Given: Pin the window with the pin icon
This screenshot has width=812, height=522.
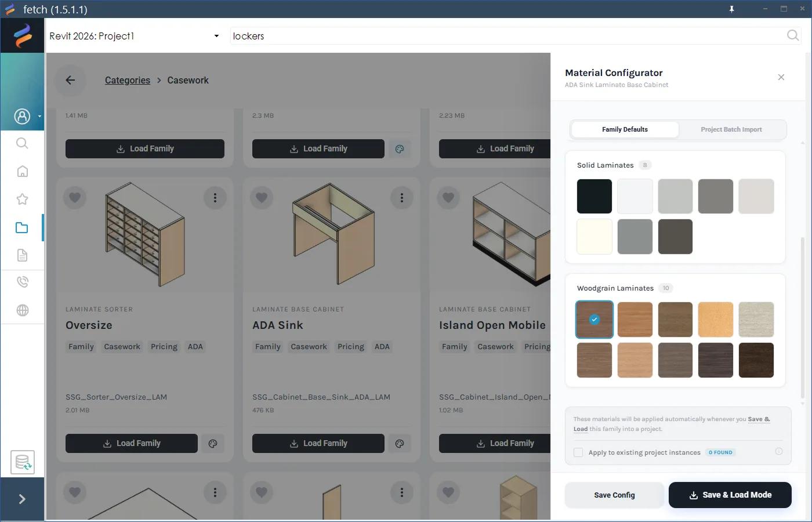Looking at the screenshot, I should click(732, 9).
